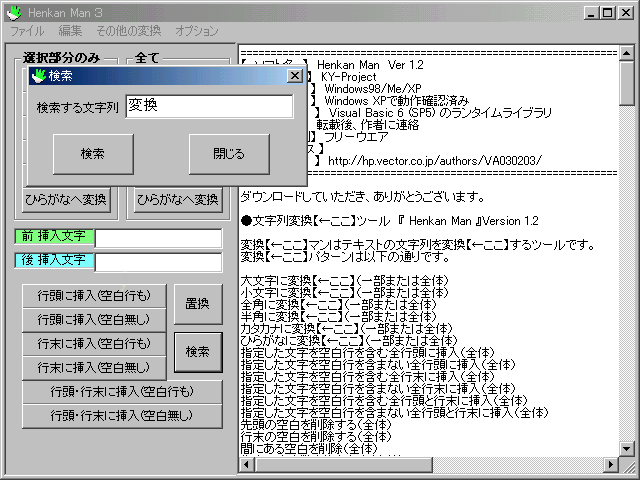Click the 置換 button
The image size is (640, 480).
[x=198, y=304]
